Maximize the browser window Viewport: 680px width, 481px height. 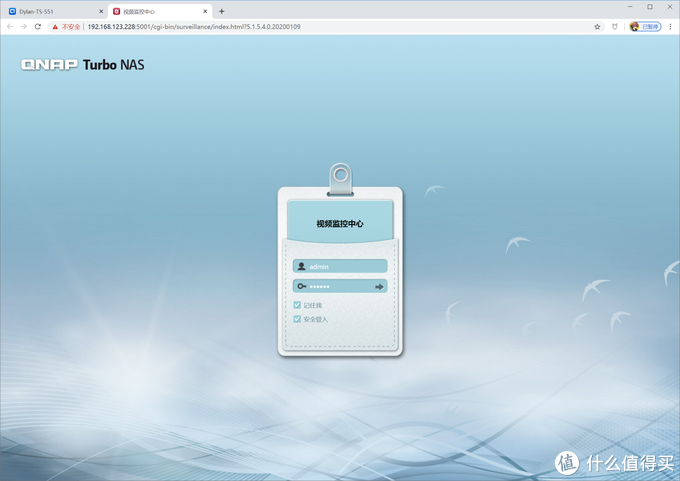[650, 7]
